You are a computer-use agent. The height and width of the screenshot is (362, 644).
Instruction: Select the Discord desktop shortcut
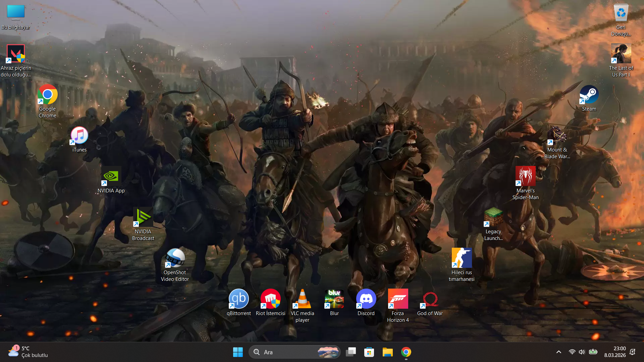[366, 303]
